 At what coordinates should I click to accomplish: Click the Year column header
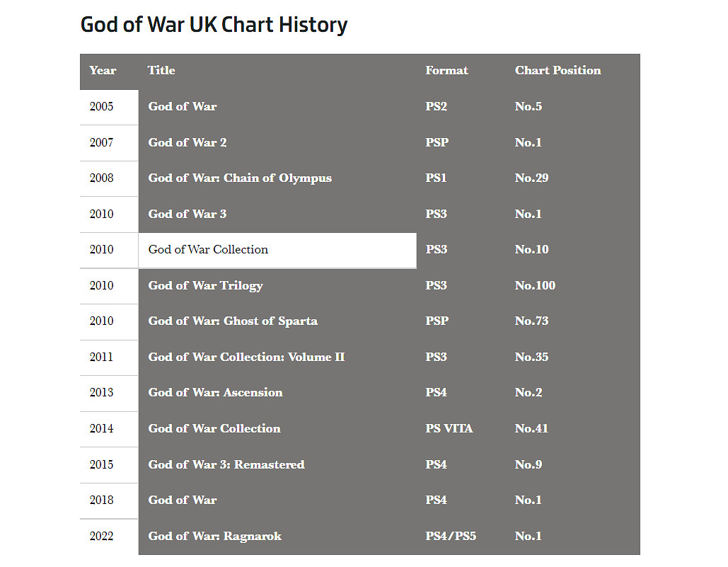click(103, 71)
